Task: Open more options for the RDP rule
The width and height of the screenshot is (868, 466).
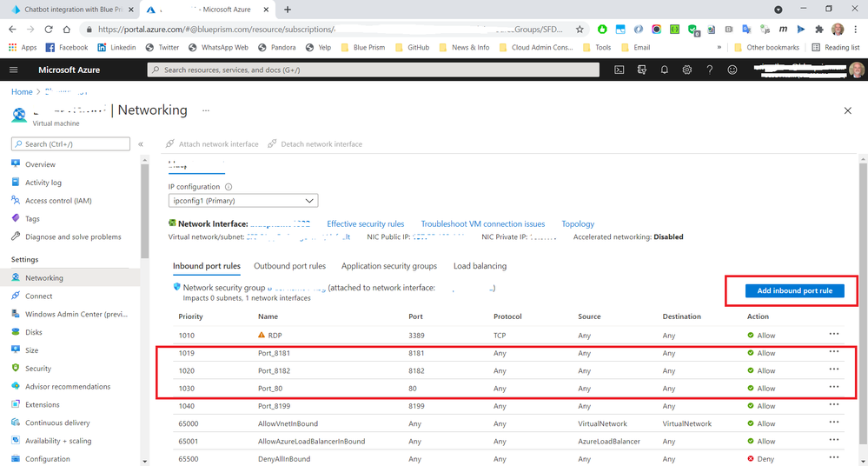Action: pos(834,334)
